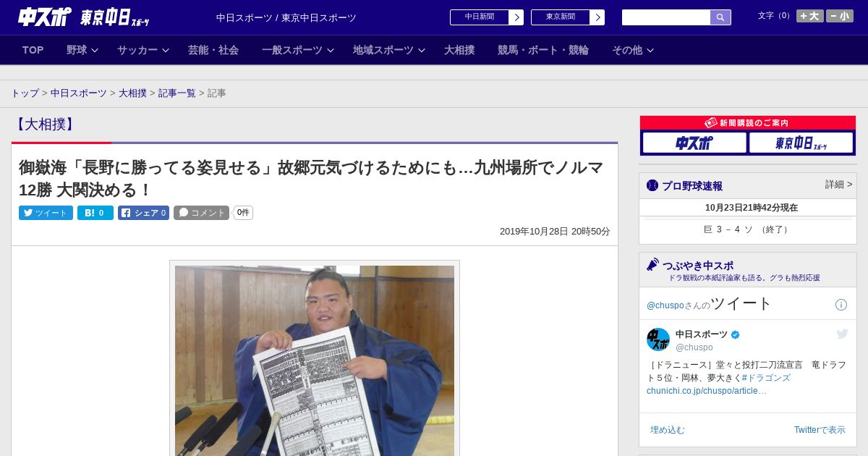The height and width of the screenshot is (456, 868).
Task: Click the 中スポ subscription banner
Action: pos(694,143)
